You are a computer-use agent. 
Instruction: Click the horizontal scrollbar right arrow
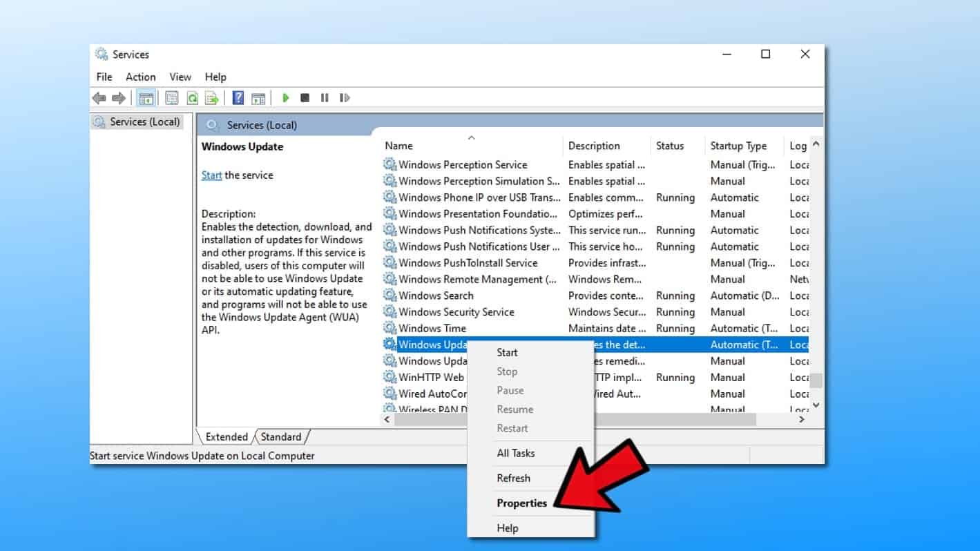pyautogui.click(x=802, y=419)
